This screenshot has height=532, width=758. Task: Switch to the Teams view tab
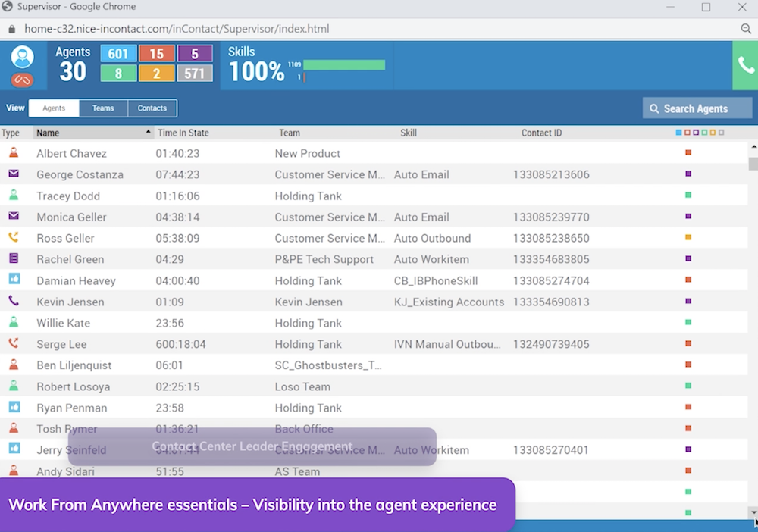point(103,108)
